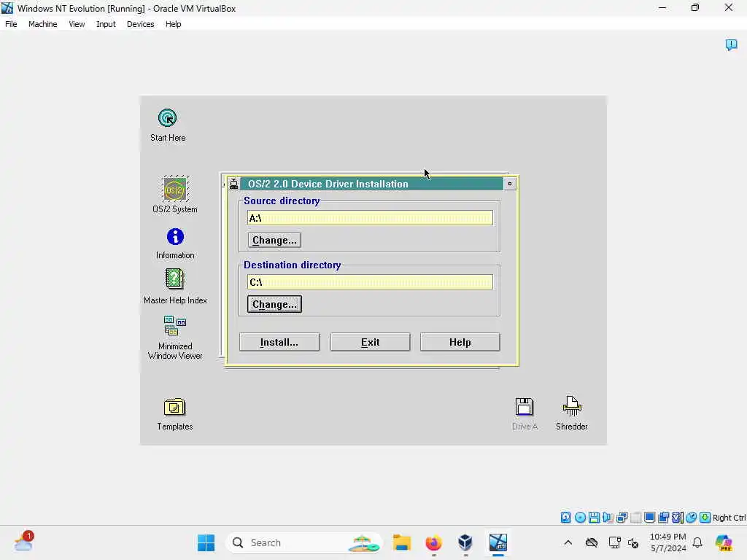Click the VirtualBox notification center icon
747x560 pixels.
click(x=731, y=44)
